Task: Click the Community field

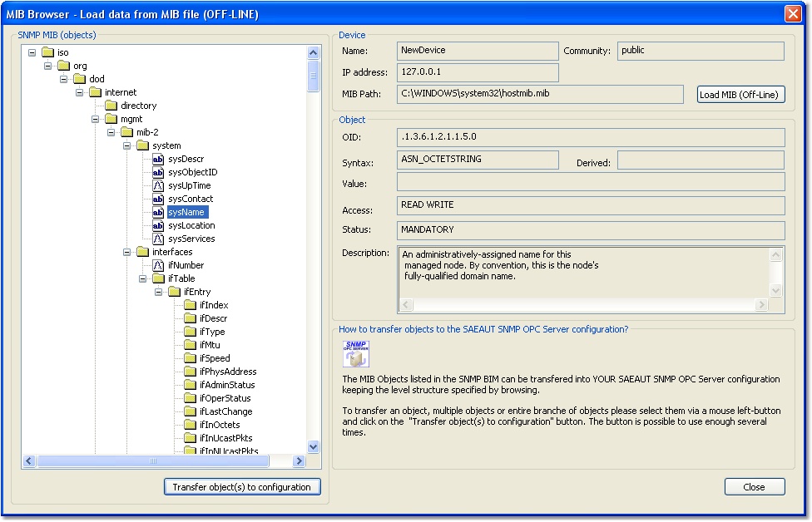Action: (x=701, y=51)
